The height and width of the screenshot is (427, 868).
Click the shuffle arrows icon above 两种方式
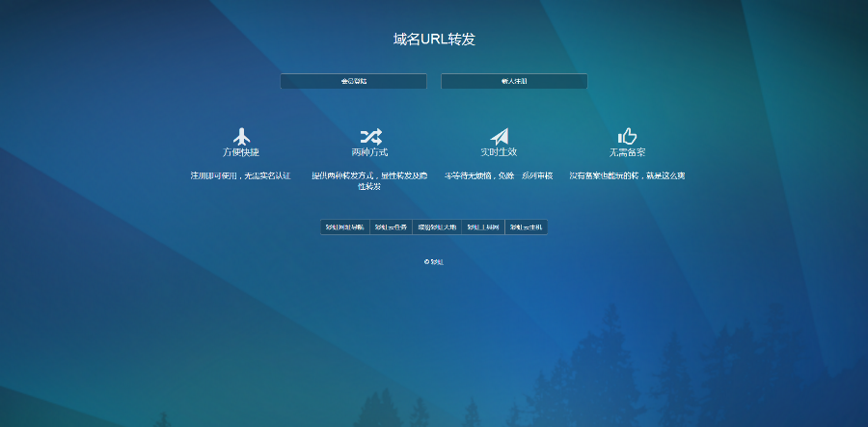[x=370, y=137]
